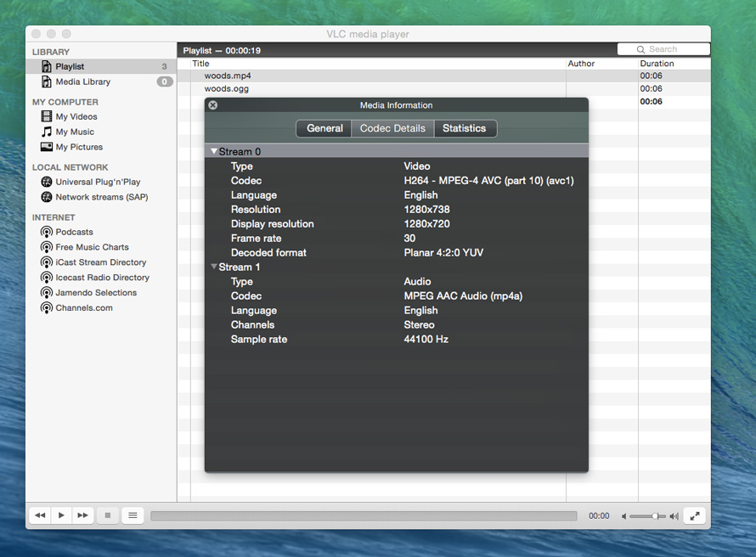The image size is (756, 557).
Task: Select the woods.ogg playlist entry
Action: coord(443,88)
